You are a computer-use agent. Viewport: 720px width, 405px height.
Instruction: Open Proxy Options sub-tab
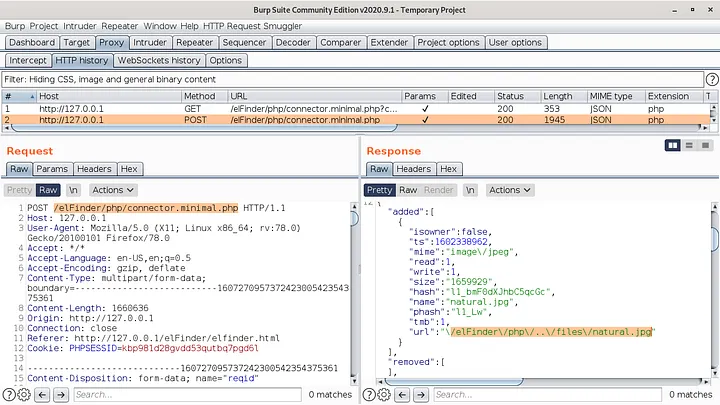pos(225,61)
